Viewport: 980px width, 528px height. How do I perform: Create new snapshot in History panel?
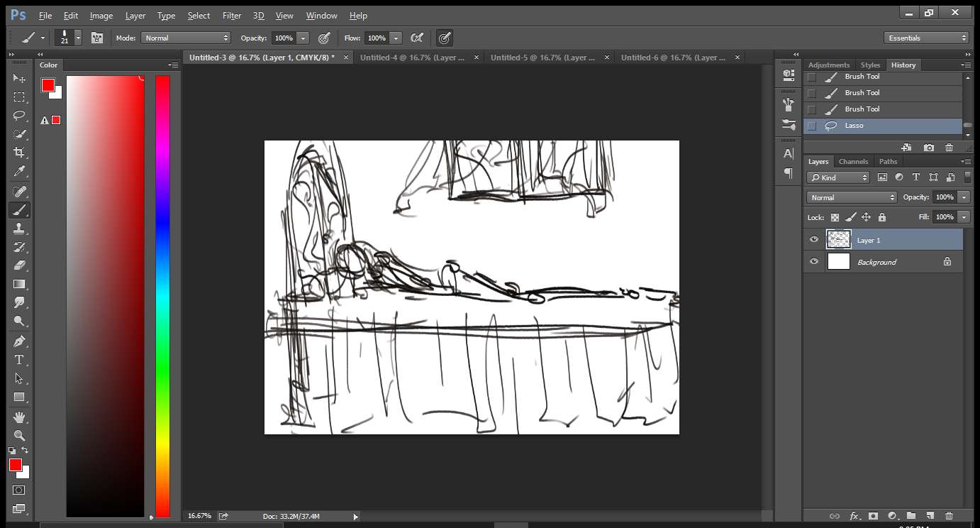pyautogui.click(x=929, y=148)
